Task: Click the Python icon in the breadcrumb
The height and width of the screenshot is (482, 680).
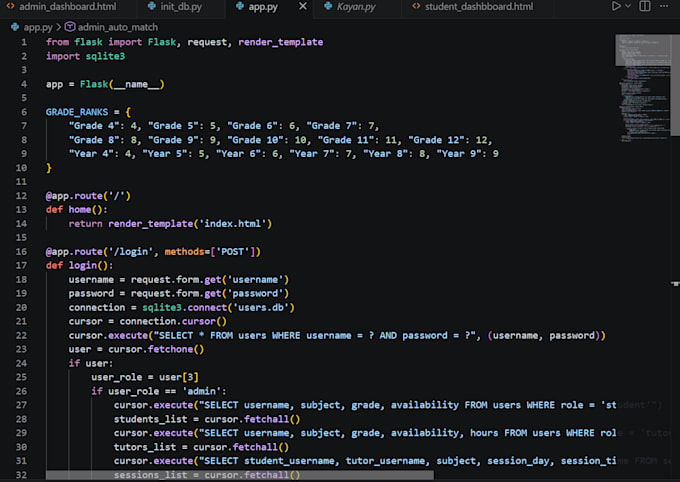Action: pos(15,27)
